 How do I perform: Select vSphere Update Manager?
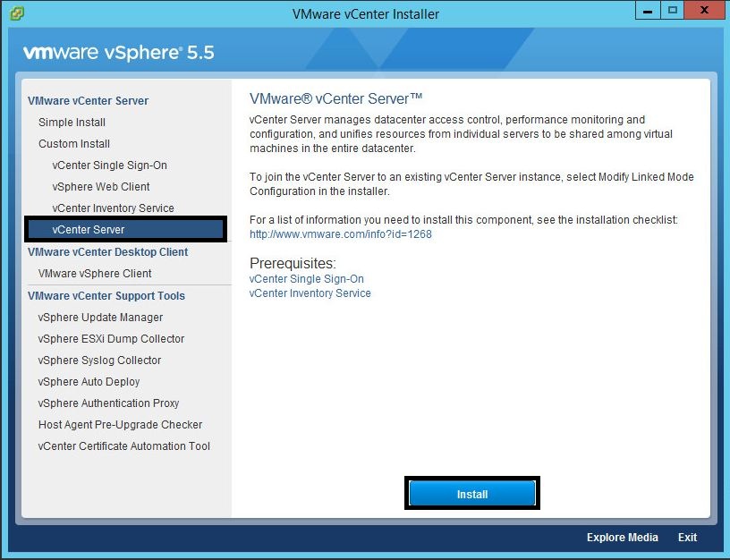(x=100, y=318)
